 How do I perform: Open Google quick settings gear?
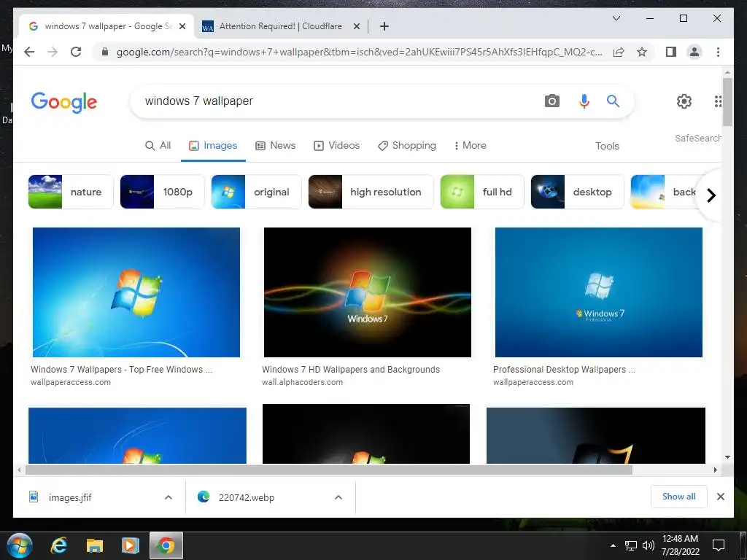coord(684,101)
